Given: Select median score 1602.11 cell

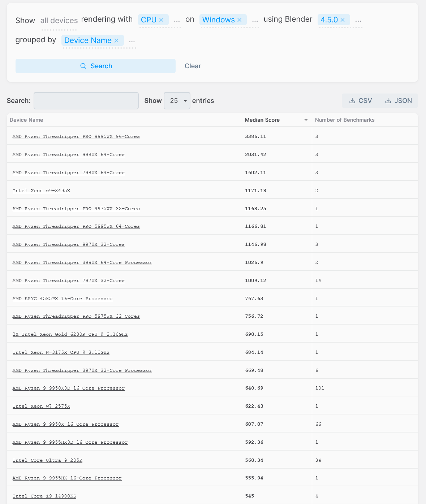Looking at the screenshot, I should (x=277, y=173).
